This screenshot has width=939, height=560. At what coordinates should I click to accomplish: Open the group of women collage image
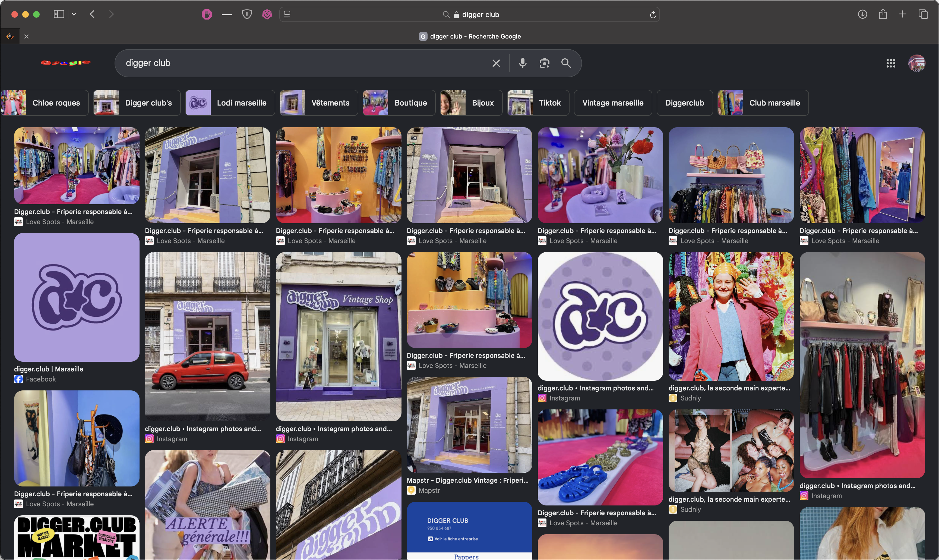click(731, 451)
